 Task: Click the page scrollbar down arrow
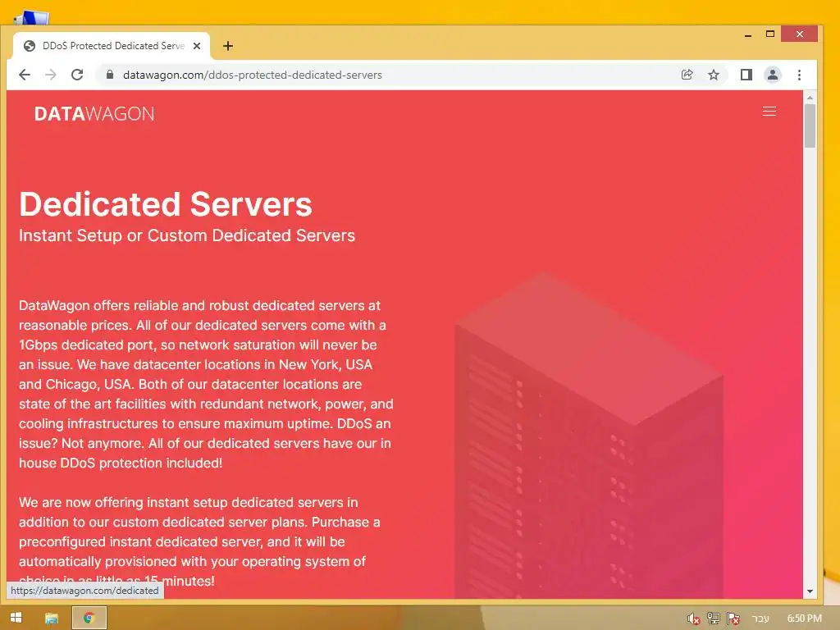click(810, 591)
